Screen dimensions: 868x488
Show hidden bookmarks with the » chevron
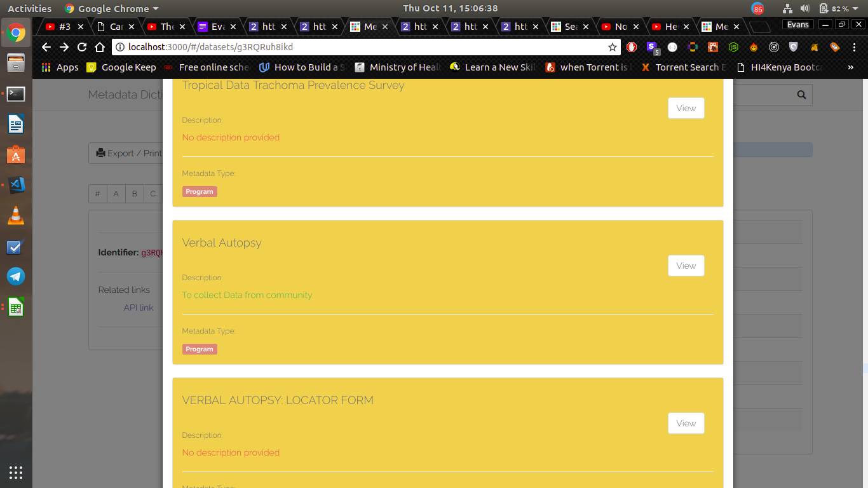tap(851, 67)
